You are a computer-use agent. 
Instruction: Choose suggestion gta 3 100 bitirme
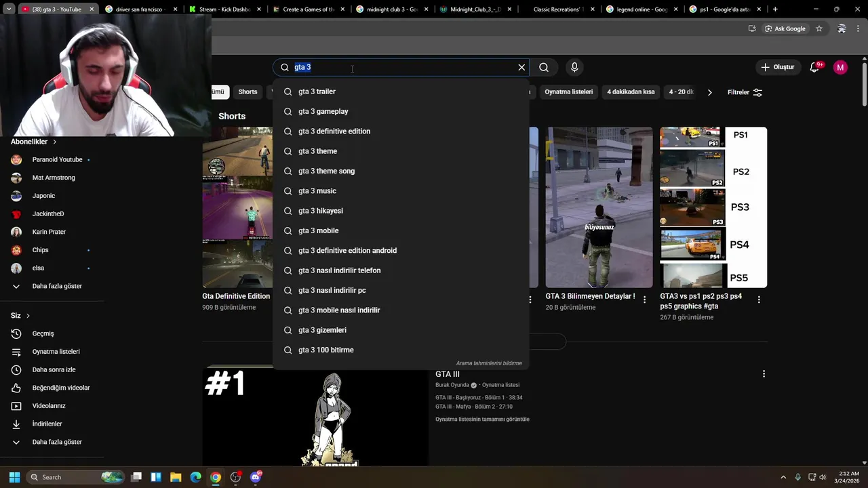(401, 350)
